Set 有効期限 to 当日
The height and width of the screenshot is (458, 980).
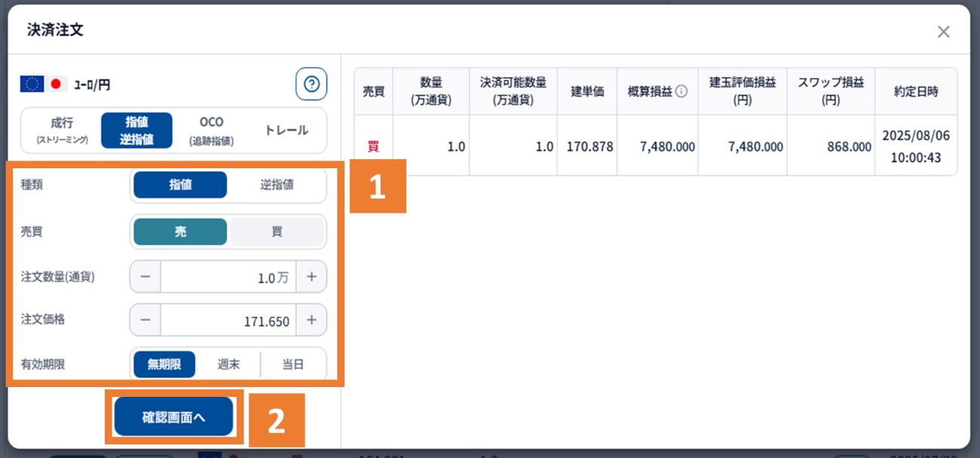292,364
